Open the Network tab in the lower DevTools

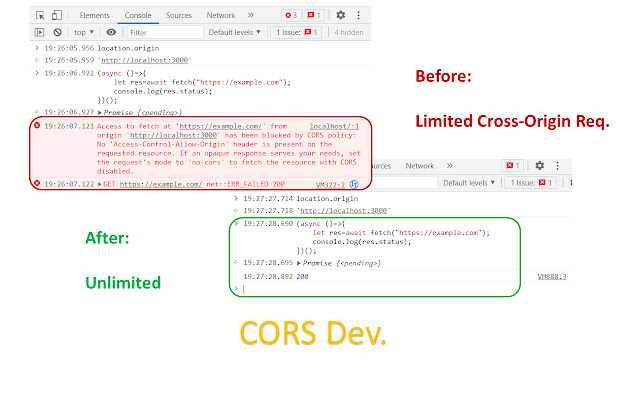point(420,166)
